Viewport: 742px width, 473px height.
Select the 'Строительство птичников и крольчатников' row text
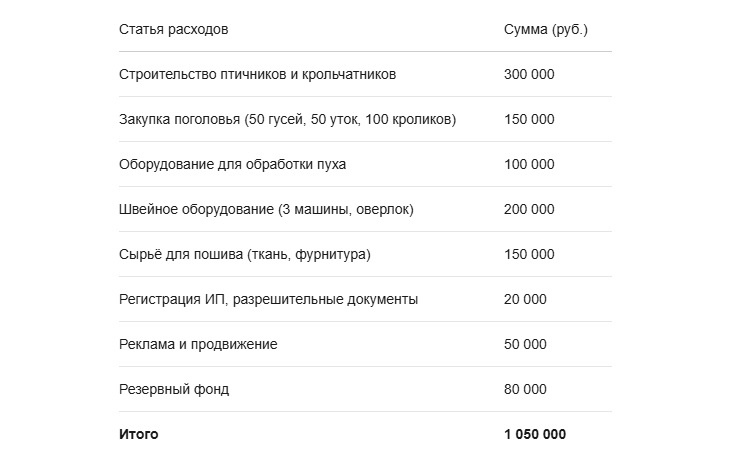[257, 74]
